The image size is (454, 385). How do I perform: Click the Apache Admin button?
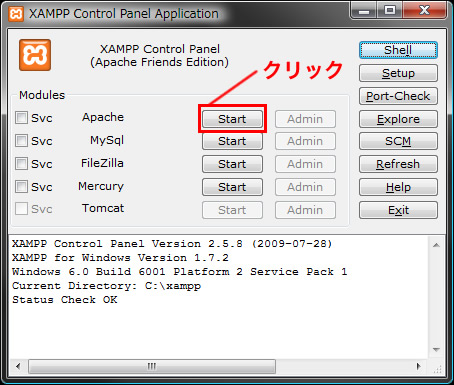305,119
